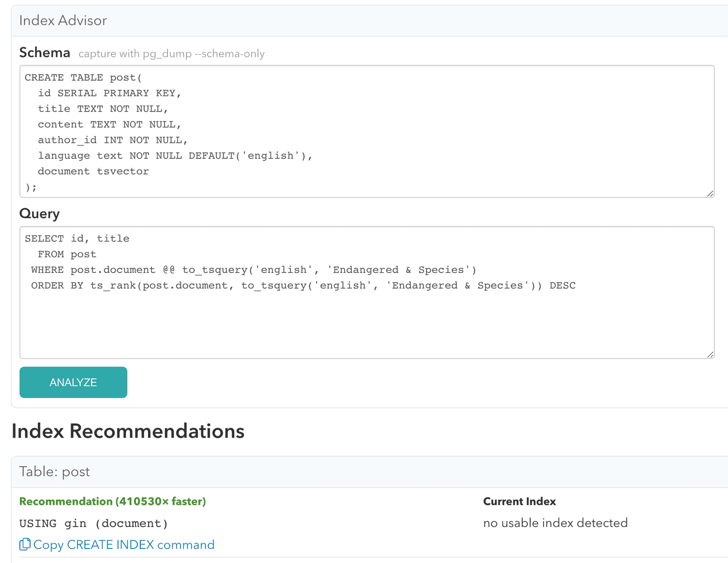The width and height of the screenshot is (728, 563).
Task: Click the pg_dump --schema-only hint text
Action: point(171,54)
